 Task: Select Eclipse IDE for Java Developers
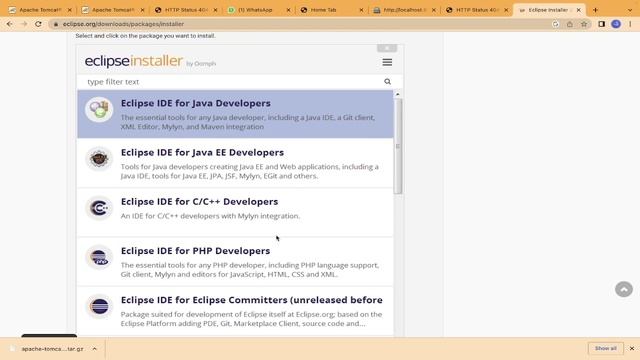tap(236, 114)
